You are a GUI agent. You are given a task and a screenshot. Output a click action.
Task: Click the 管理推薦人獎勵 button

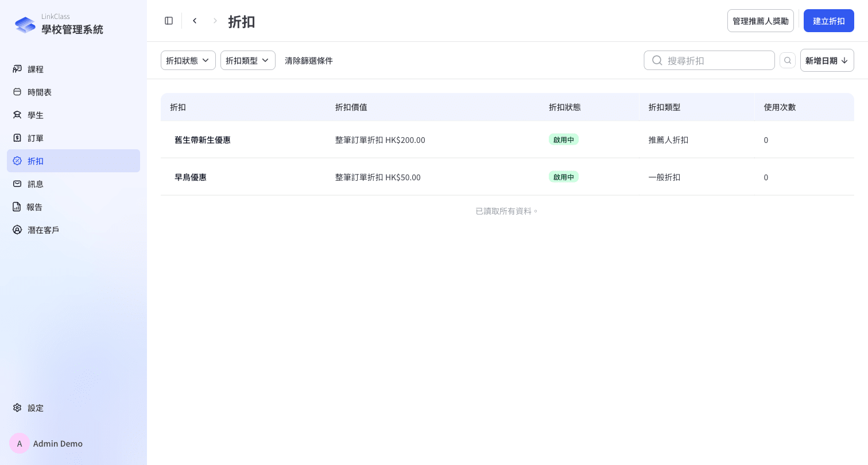tap(761, 21)
